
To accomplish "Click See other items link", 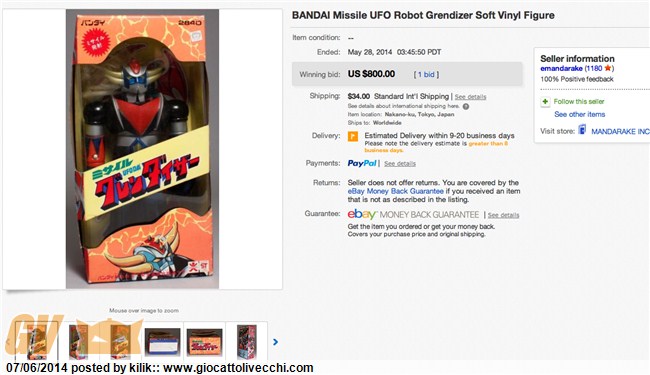I will (x=580, y=114).
